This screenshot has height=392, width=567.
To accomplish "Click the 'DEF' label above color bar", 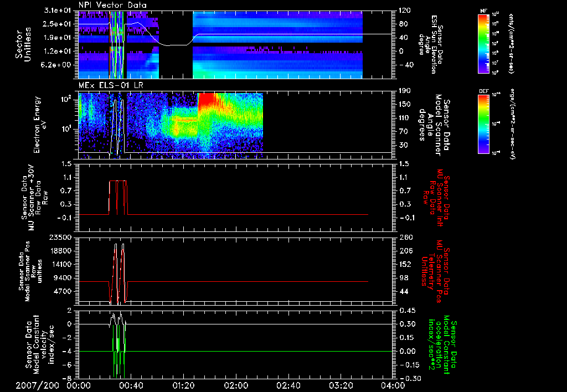I will 484,91.
